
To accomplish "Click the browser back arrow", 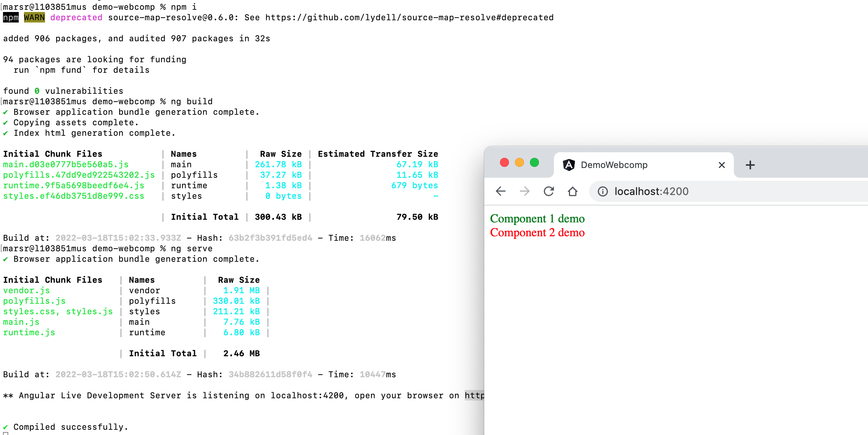I will 500,191.
